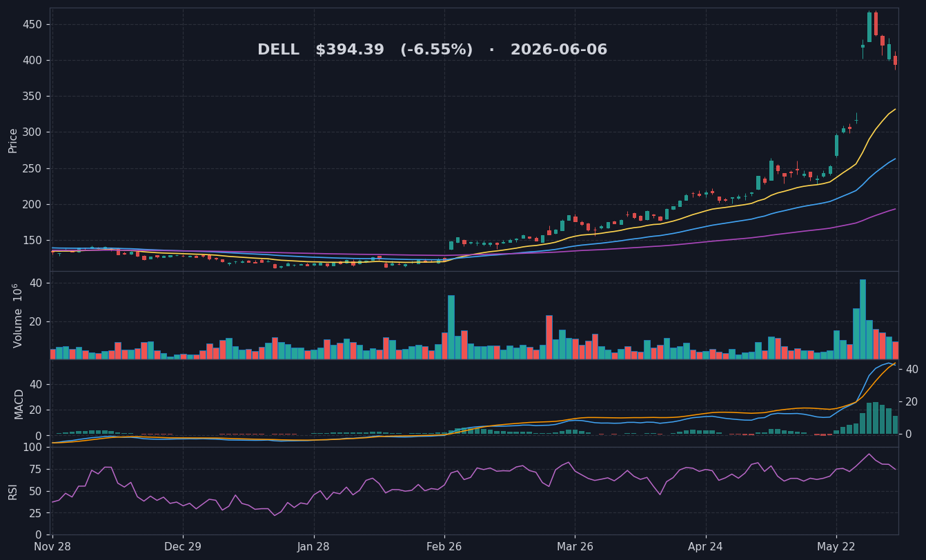
Task: Click the tallest MACD histogram bar
Action: coord(876,418)
